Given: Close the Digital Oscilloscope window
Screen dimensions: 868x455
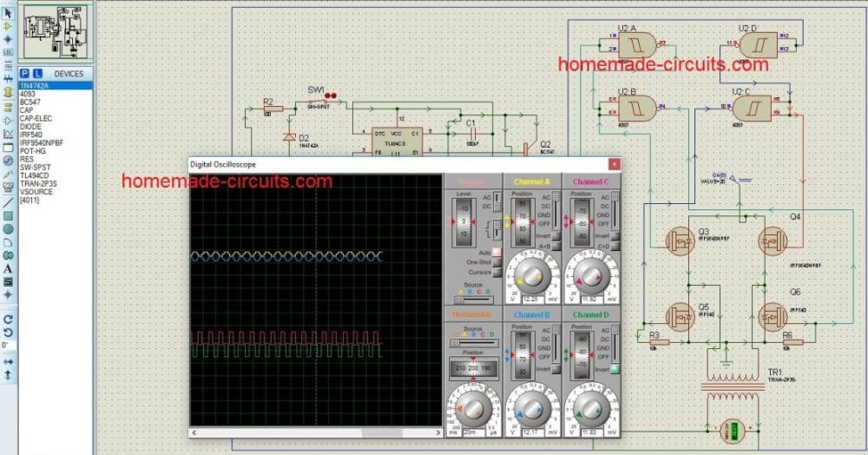Looking at the screenshot, I should 614,163.
